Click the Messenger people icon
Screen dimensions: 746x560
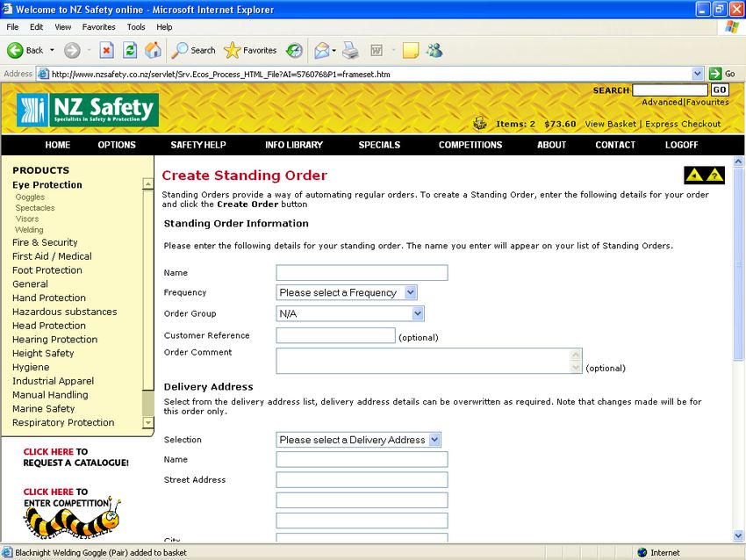[x=434, y=50]
